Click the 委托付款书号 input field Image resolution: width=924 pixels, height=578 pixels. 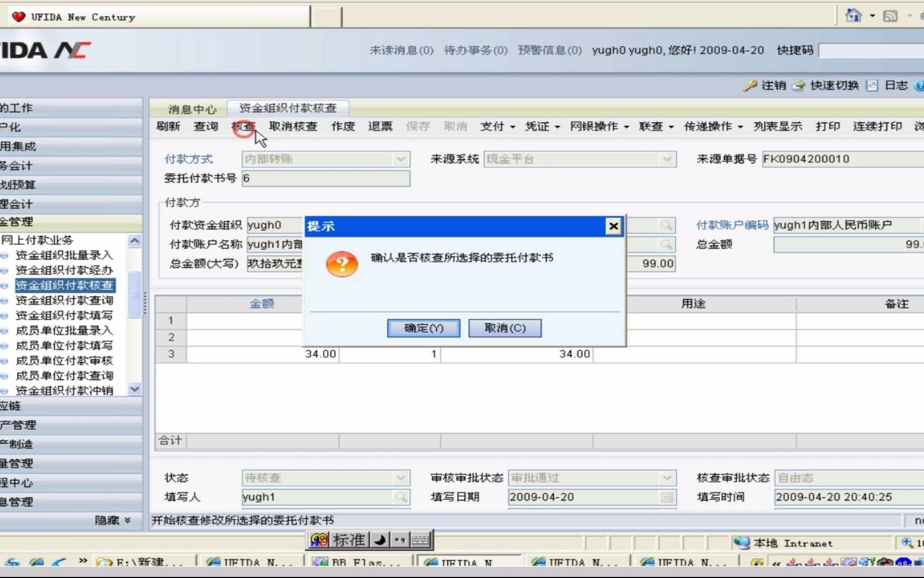[326, 178]
